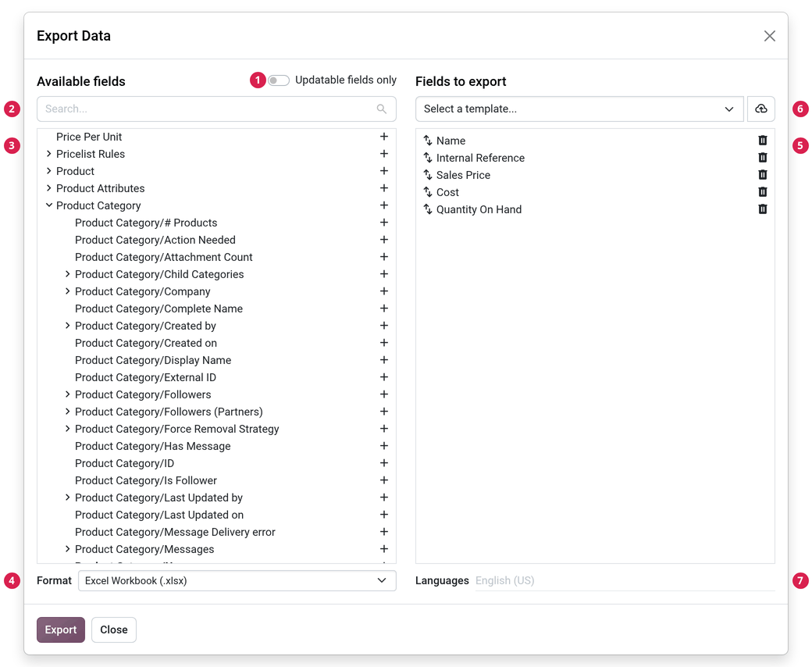Add Product Category/Display Name via plus icon
Viewport: 812px width, 667px height.
click(383, 360)
